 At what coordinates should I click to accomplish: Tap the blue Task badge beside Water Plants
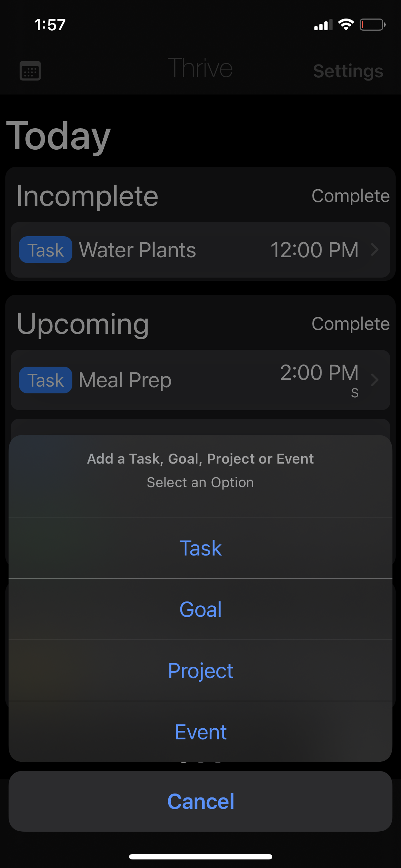[46, 250]
